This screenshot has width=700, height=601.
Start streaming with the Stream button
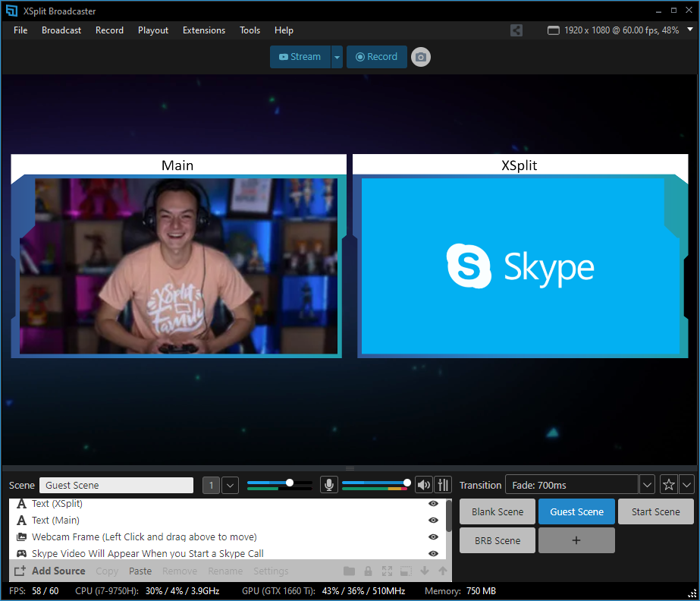(x=300, y=57)
